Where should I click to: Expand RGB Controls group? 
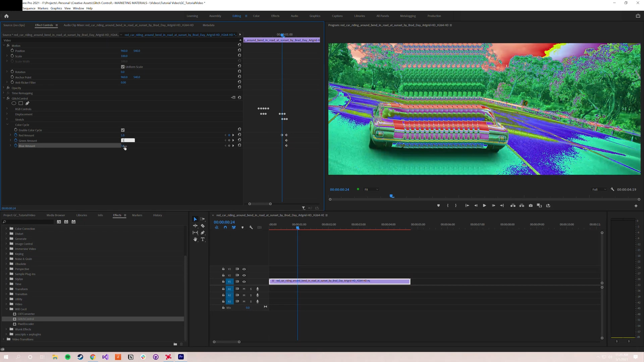pos(7,109)
